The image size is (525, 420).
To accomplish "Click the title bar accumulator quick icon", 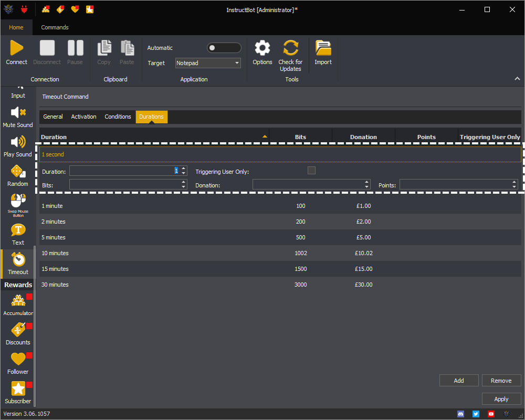I will 46,9.
